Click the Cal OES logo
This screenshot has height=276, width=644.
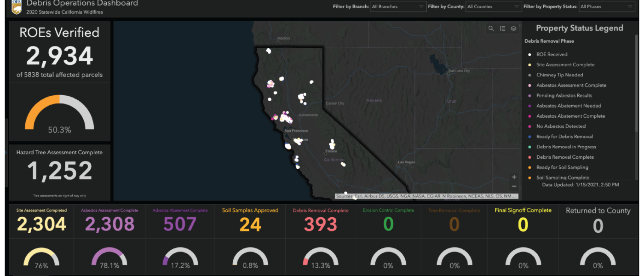(x=16, y=6)
